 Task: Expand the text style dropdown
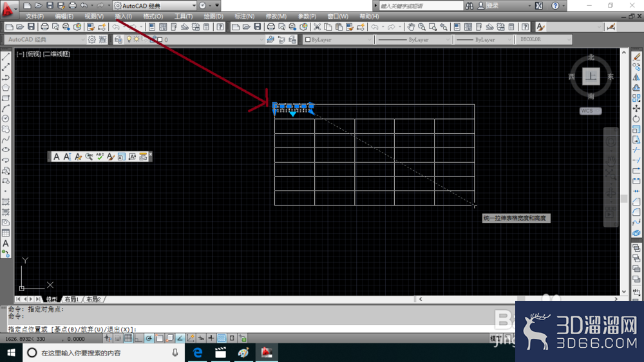[599, 27]
